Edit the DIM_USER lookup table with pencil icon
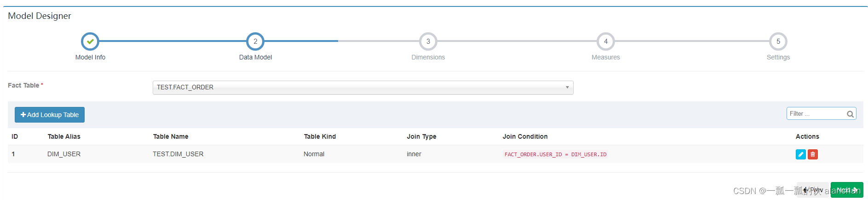 click(x=801, y=154)
